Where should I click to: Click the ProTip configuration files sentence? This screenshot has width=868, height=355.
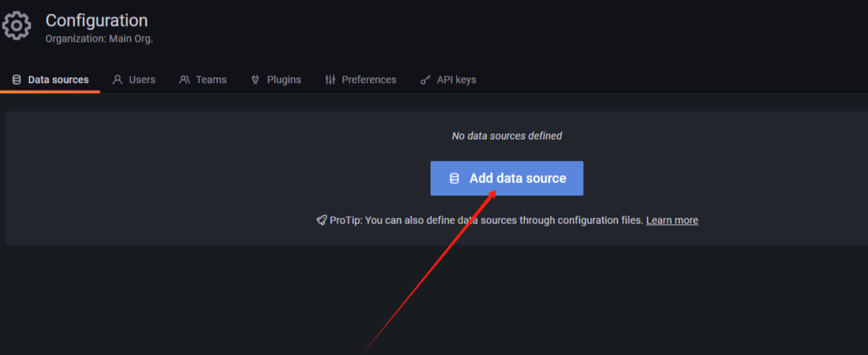point(486,220)
